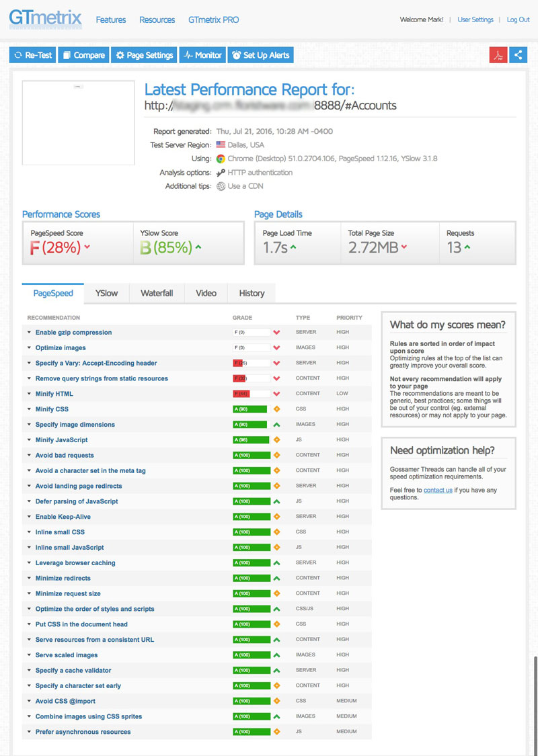Click the share icon button
The width and height of the screenshot is (538, 756).
518,55
